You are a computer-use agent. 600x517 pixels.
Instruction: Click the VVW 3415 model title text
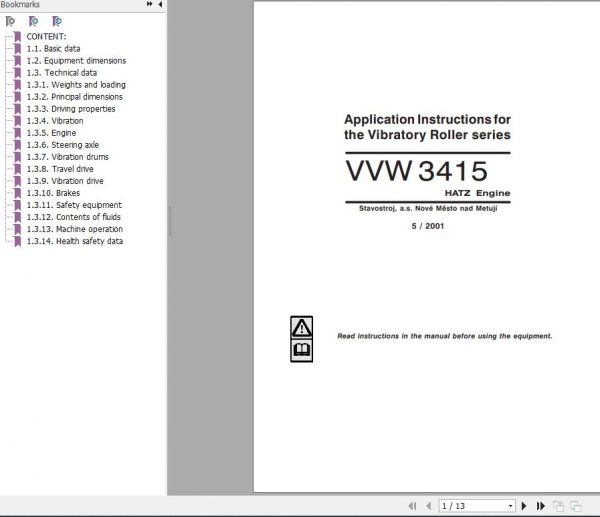(x=416, y=171)
